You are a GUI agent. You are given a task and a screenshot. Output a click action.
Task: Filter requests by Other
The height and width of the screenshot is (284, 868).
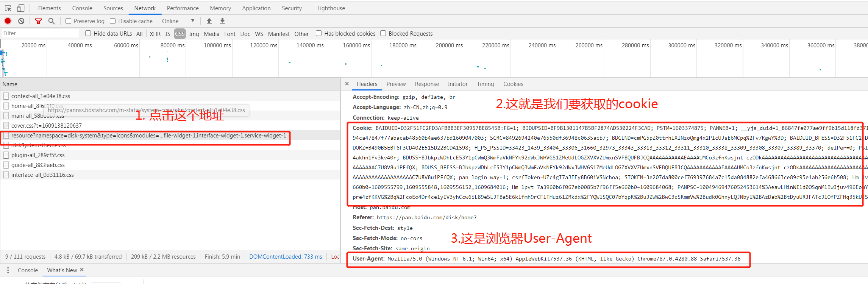(x=301, y=34)
